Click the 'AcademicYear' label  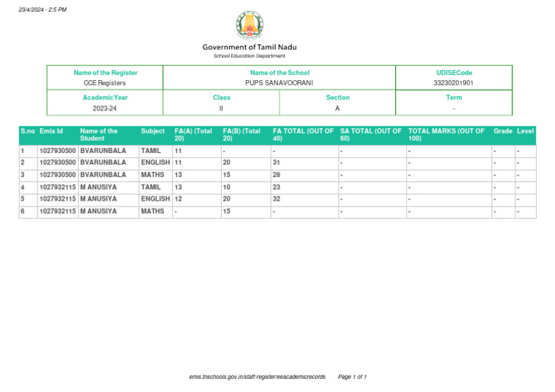[x=105, y=97]
